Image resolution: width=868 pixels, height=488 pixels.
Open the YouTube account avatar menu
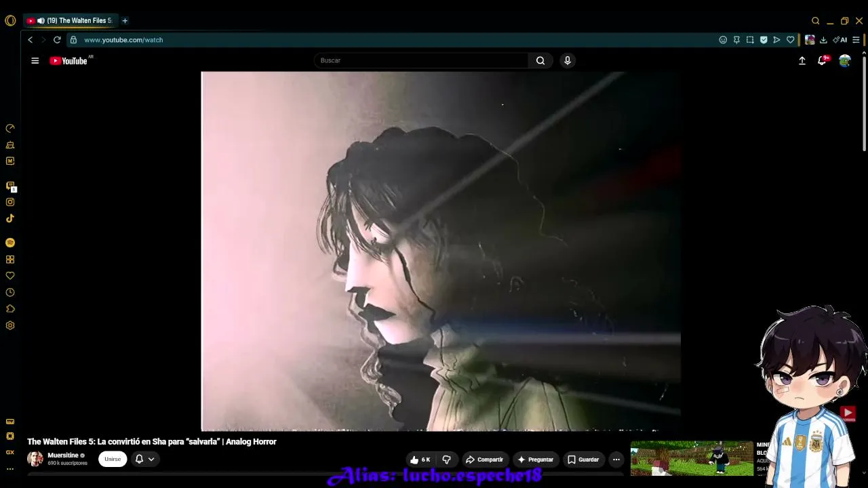[x=845, y=60]
